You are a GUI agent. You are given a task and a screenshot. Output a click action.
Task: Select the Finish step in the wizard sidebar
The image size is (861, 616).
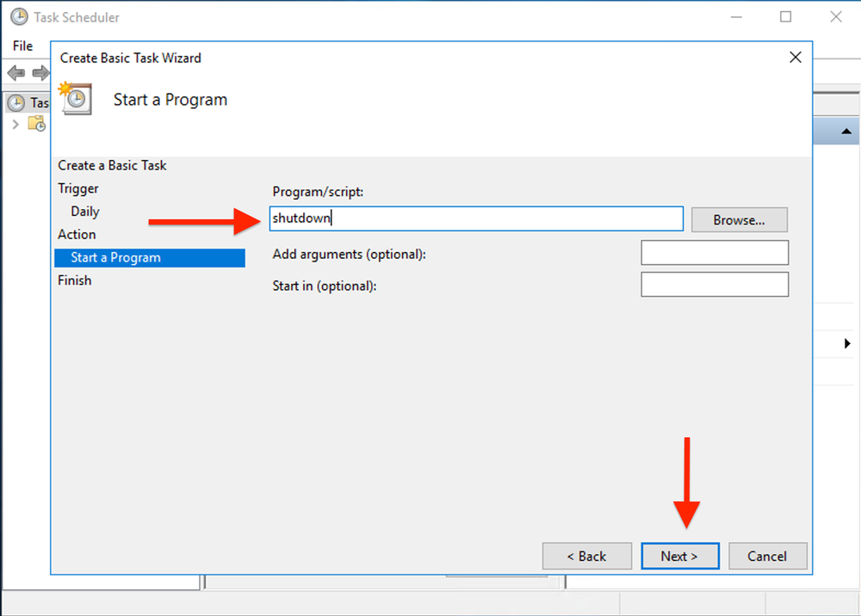tap(74, 280)
